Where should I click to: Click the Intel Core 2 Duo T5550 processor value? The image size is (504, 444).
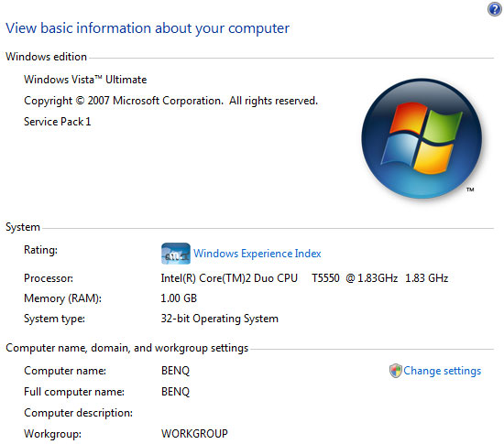click(x=304, y=278)
